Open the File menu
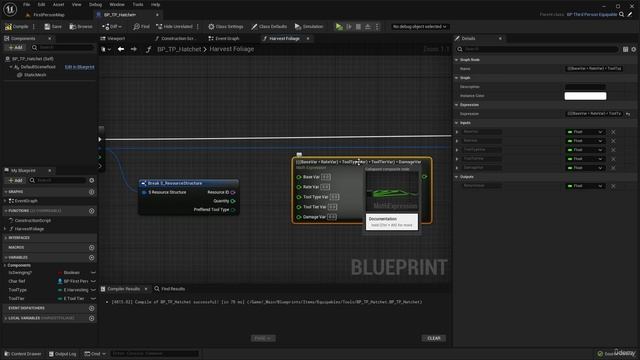 (27, 4)
